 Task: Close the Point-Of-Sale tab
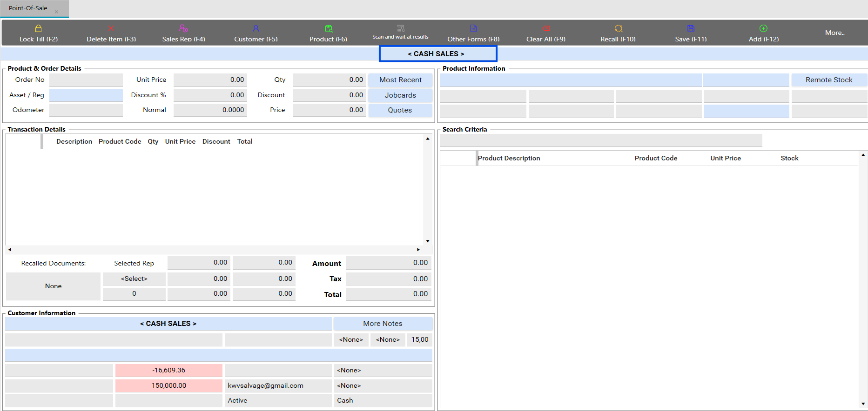pyautogui.click(x=56, y=12)
